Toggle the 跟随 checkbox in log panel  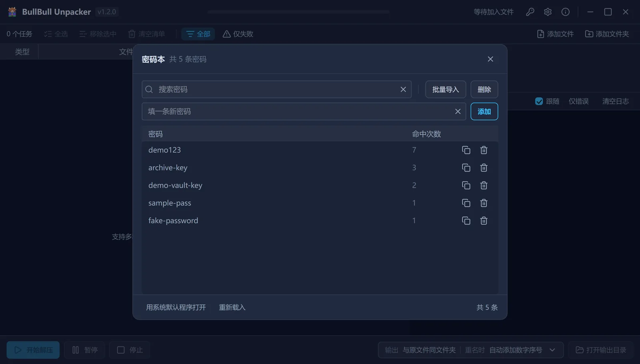point(539,101)
